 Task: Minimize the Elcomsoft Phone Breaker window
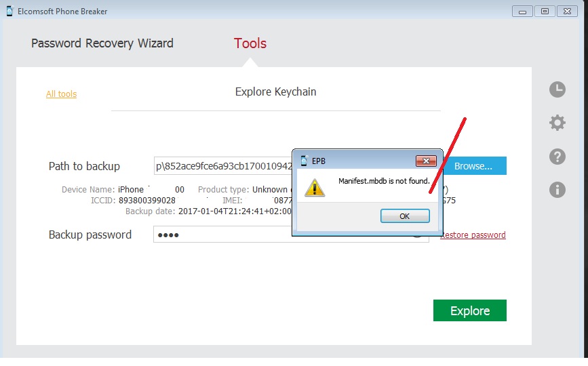(522, 12)
